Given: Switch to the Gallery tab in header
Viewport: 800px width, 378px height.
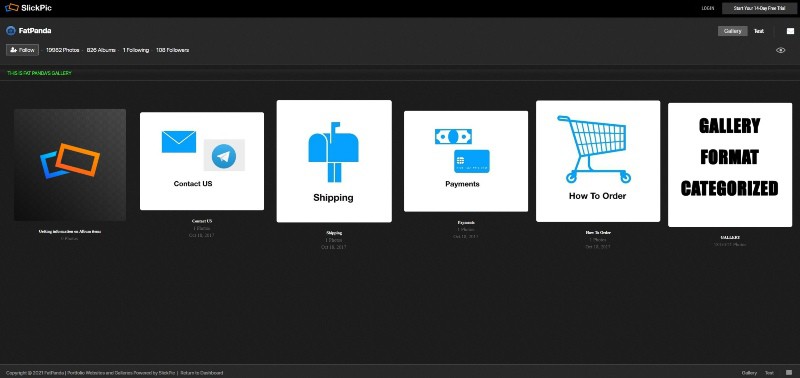Looking at the screenshot, I should tap(733, 31).
